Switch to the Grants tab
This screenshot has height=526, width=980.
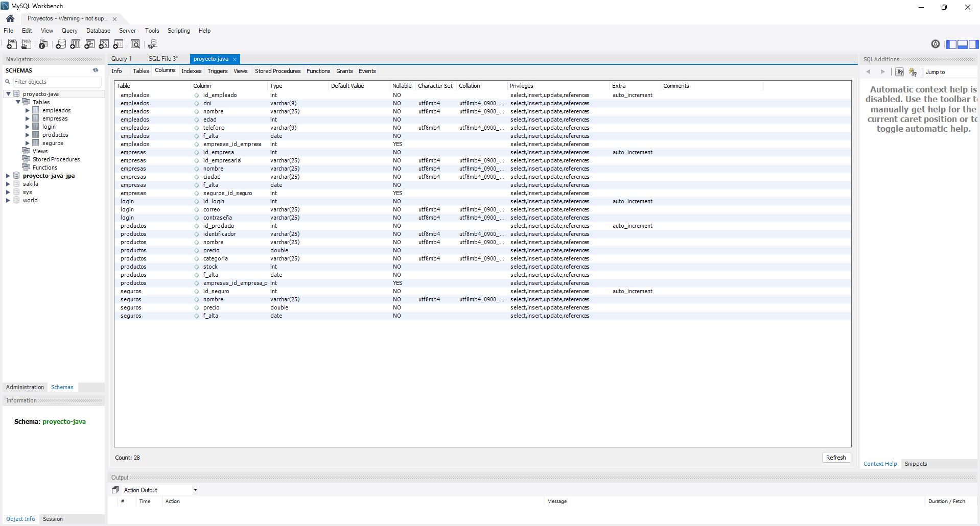[344, 71]
